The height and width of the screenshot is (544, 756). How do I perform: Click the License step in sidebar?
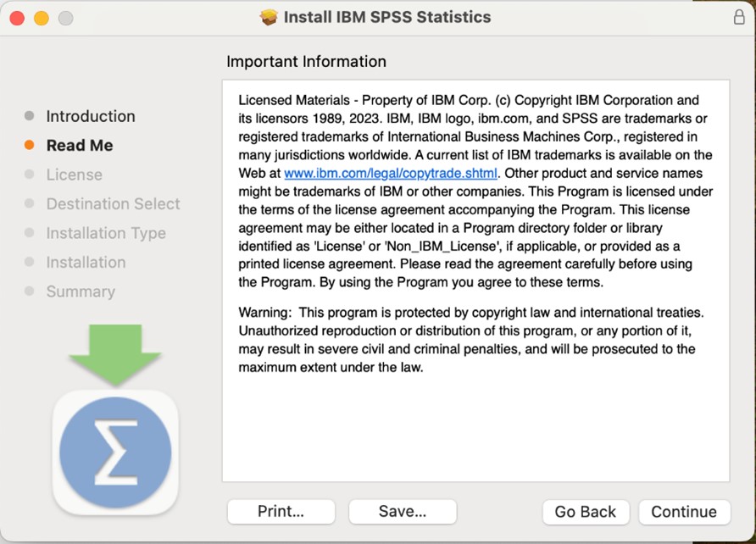click(x=74, y=175)
